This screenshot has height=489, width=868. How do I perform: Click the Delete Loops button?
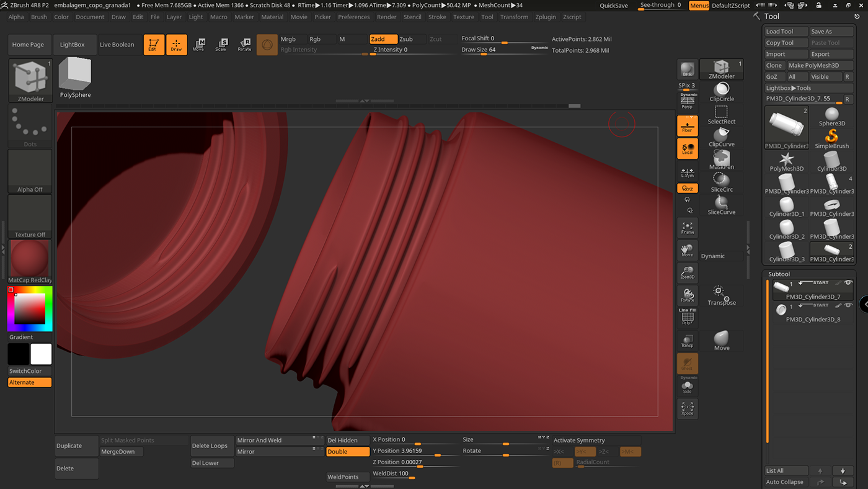210,446
